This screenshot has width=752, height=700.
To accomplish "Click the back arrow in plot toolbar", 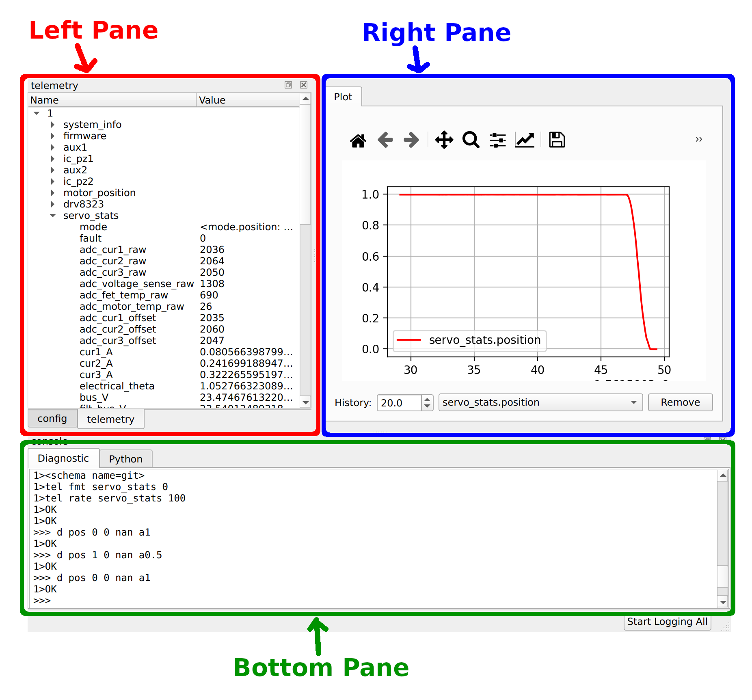I will click(x=385, y=140).
